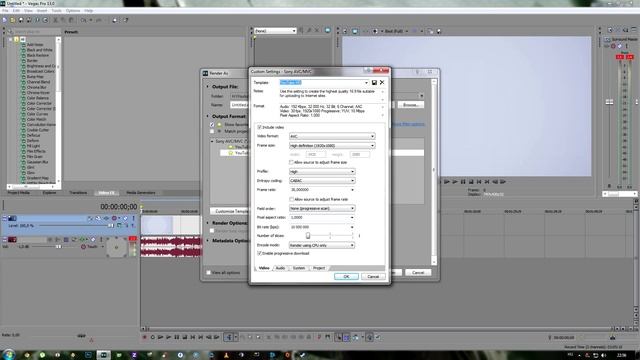Open the Options menu
The image size is (640, 360).
click(73, 11)
